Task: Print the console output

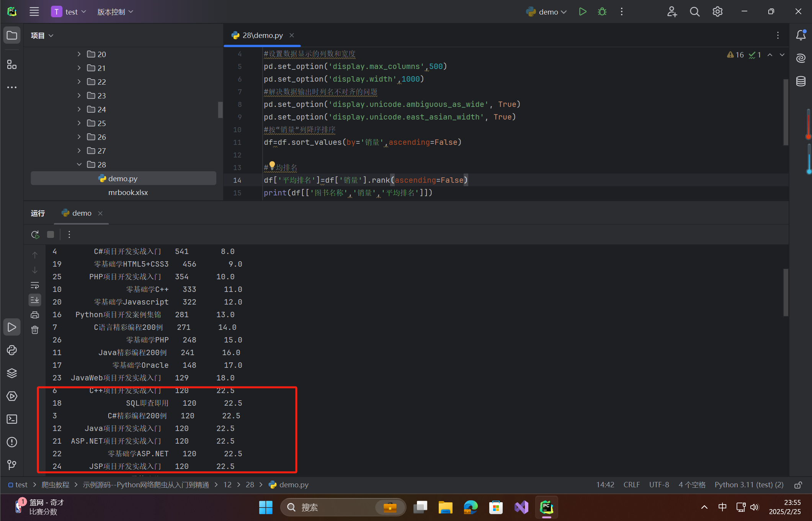Action: [x=35, y=315]
